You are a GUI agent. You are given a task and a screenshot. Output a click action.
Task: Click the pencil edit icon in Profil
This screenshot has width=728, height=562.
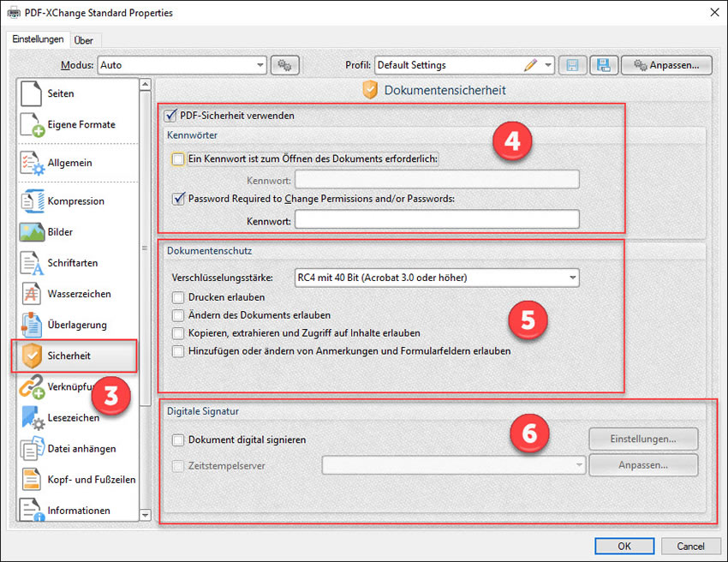[x=531, y=65]
